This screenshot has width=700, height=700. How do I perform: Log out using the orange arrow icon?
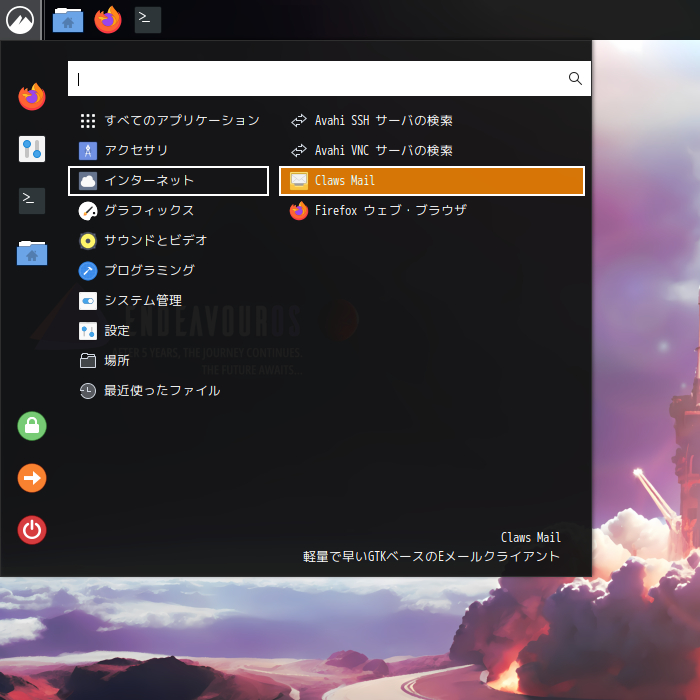[32, 478]
